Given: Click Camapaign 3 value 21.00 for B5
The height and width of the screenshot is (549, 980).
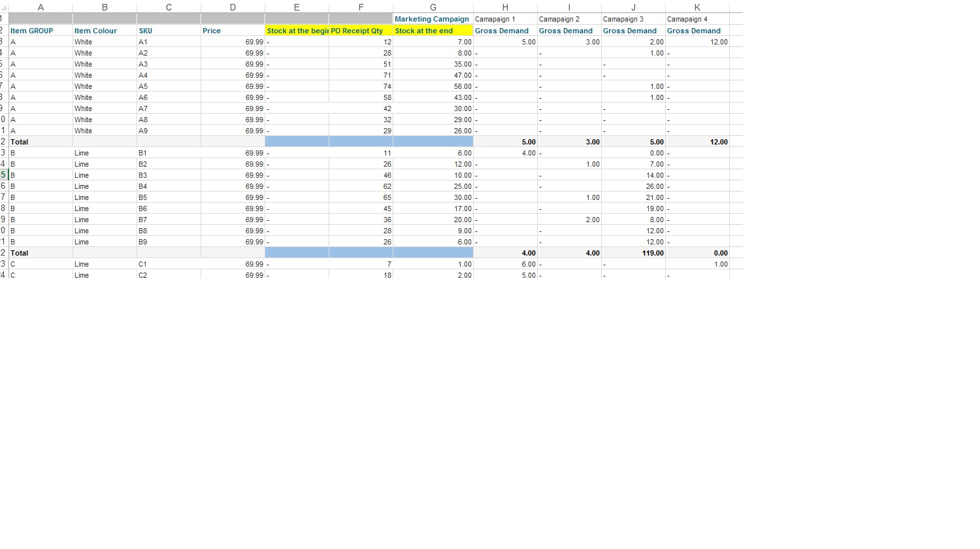Looking at the screenshot, I should (x=633, y=197).
